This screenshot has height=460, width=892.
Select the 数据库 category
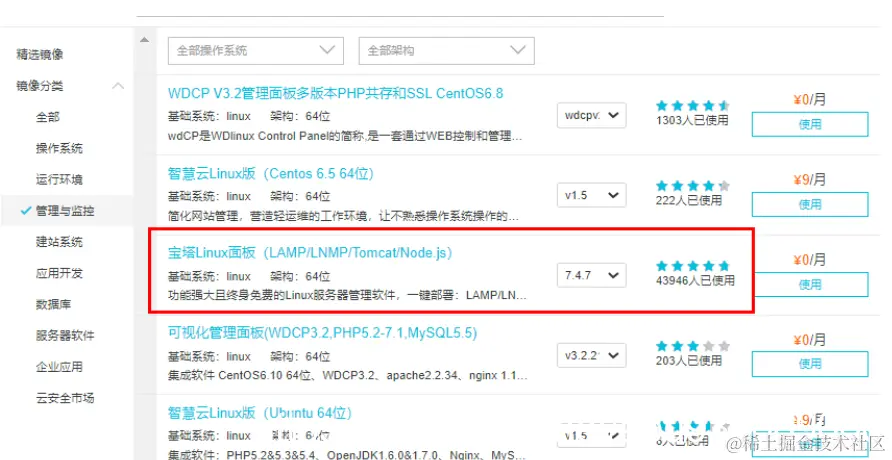[x=53, y=304]
